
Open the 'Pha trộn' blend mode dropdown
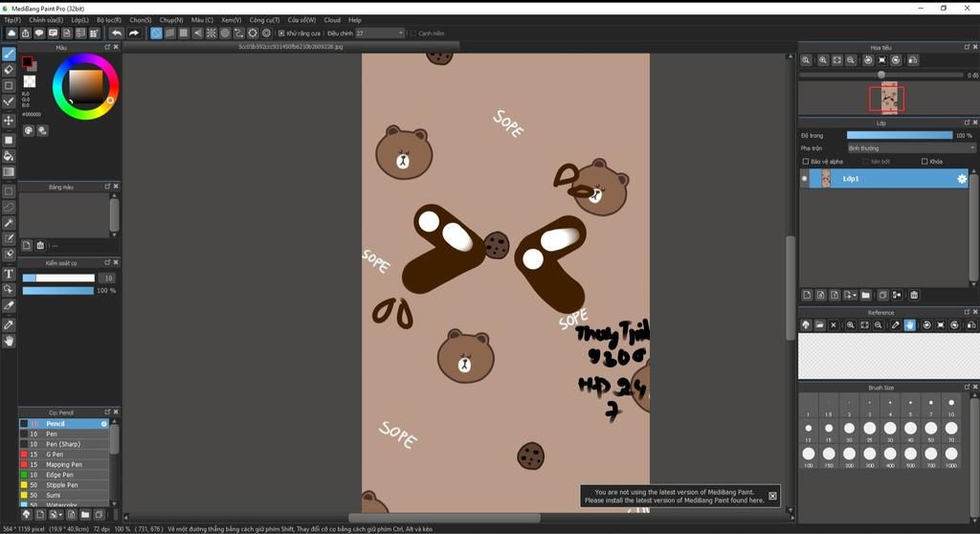(x=911, y=148)
